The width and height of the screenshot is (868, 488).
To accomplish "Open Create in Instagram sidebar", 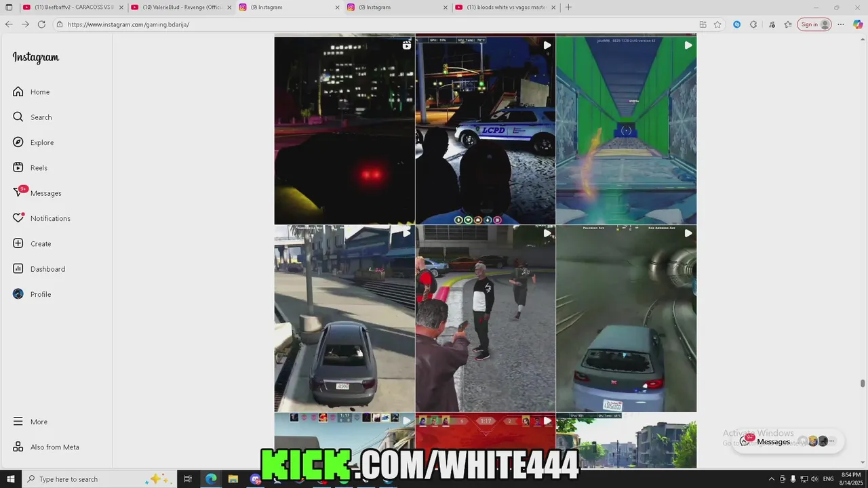I will coord(32,243).
